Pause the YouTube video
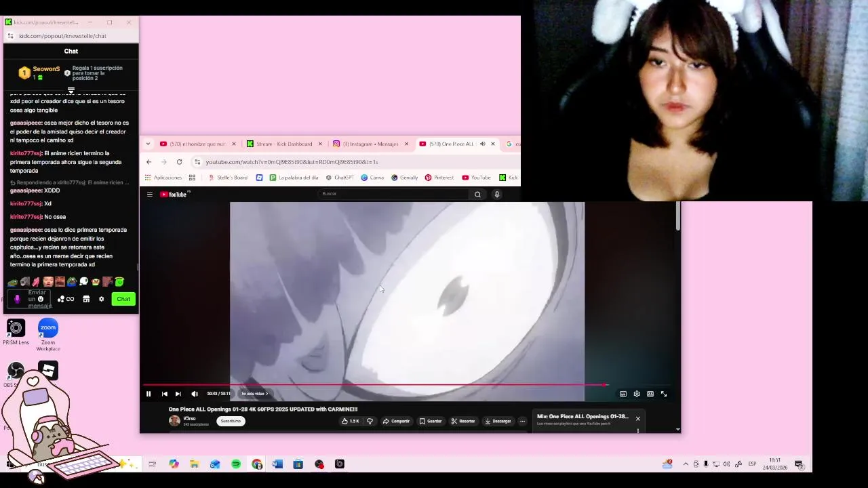868x488 pixels. [149, 394]
